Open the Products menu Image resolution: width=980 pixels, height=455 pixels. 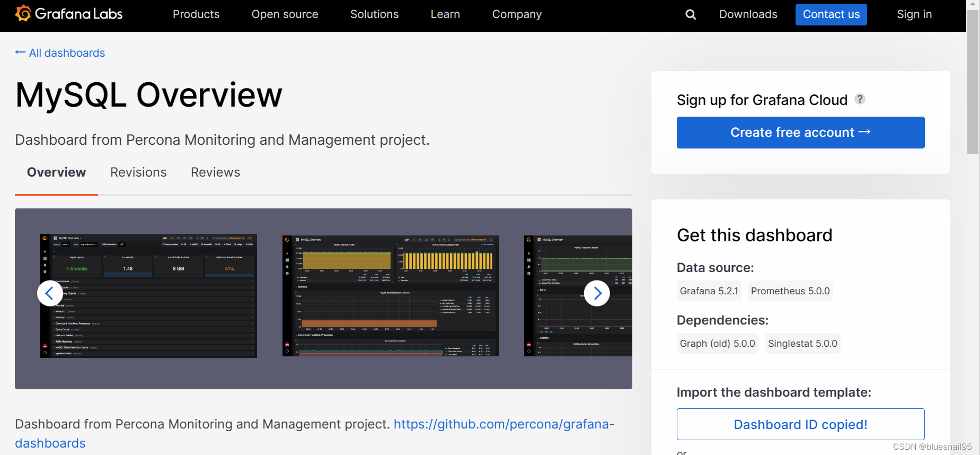(x=196, y=14)
